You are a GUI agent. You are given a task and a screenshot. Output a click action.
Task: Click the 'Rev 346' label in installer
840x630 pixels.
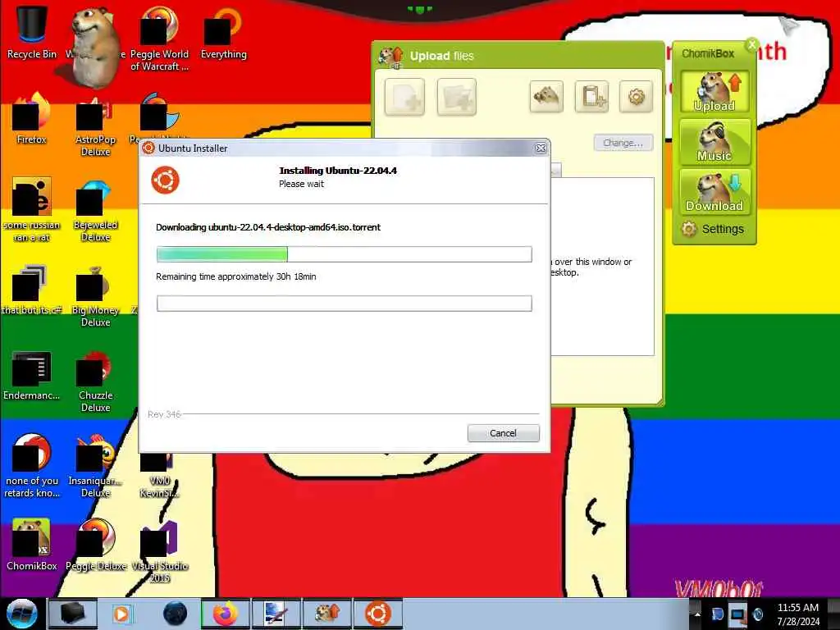coord(164,414)
